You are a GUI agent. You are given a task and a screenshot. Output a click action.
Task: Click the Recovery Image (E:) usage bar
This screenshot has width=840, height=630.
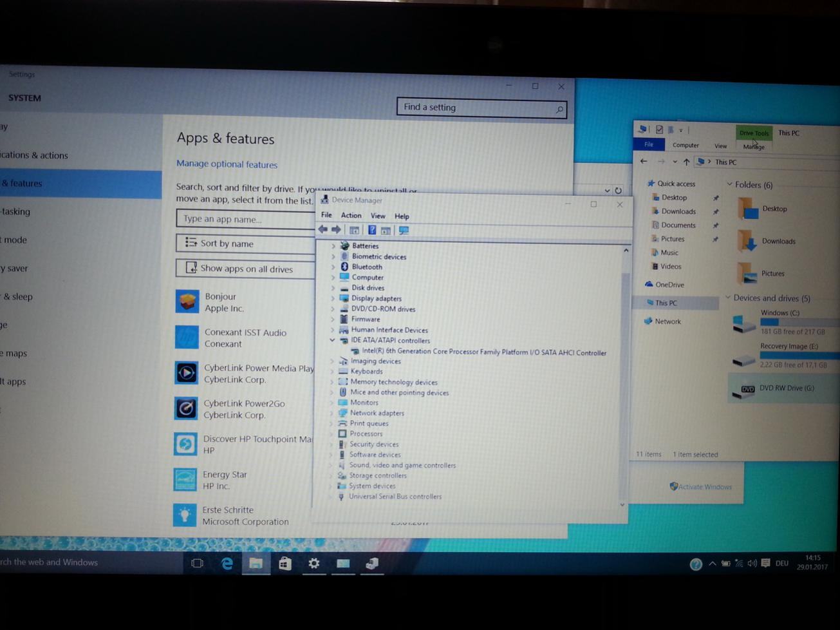click(799, 356)
